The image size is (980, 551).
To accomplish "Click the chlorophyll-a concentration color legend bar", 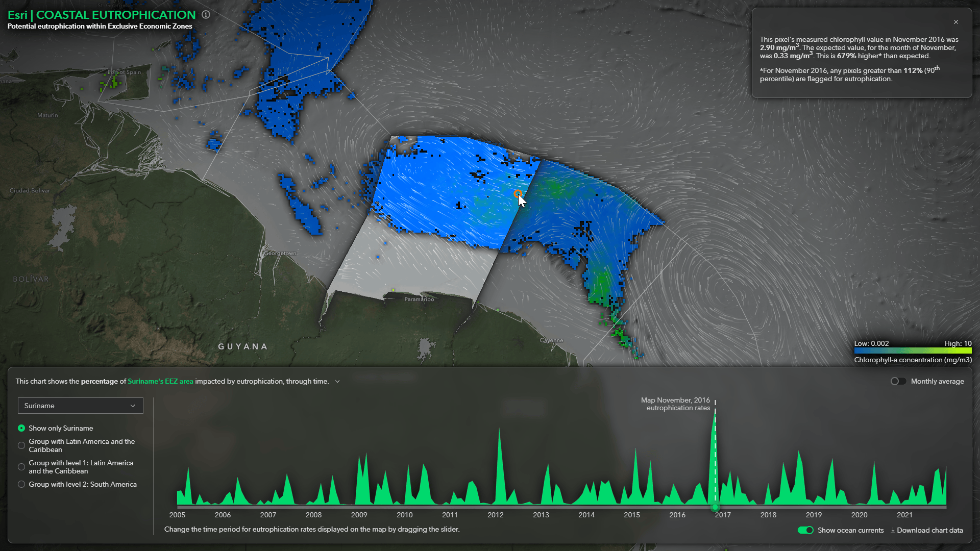I will pos(913,351).
